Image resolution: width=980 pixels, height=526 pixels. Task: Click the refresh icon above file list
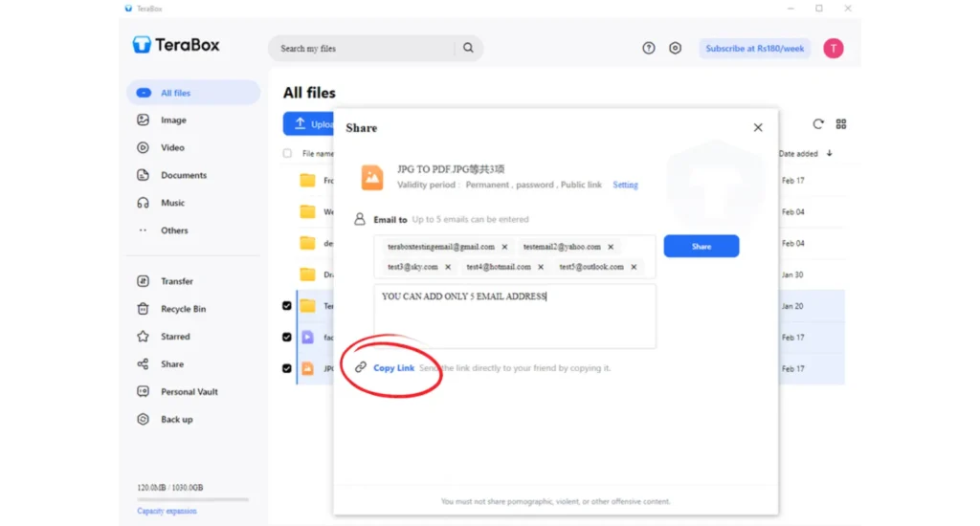click(818, 123)
